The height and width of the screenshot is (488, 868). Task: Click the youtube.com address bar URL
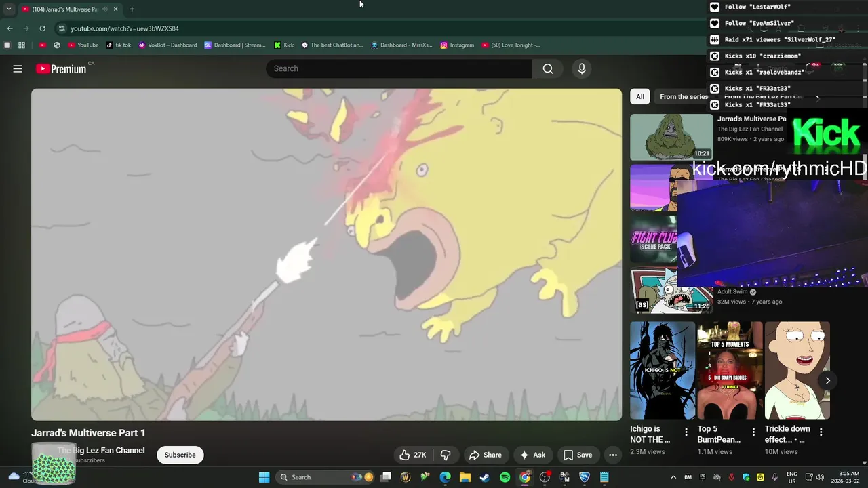[x=125, y=28]
